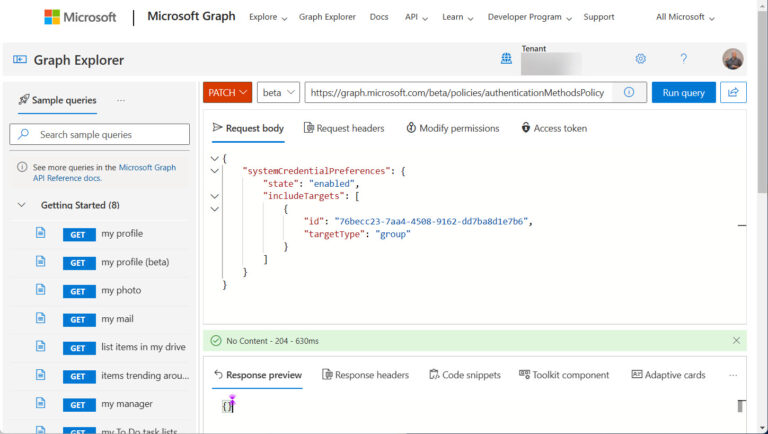Dismiss the No Content status message
This screenshot has height=434, width=768.
(x=736, y=341)
